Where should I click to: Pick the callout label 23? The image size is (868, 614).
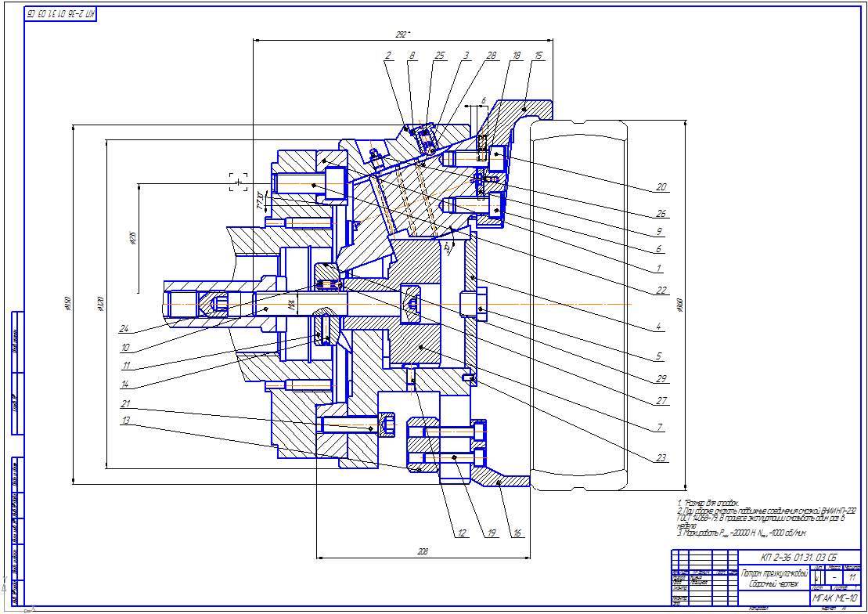pos(661,458)
